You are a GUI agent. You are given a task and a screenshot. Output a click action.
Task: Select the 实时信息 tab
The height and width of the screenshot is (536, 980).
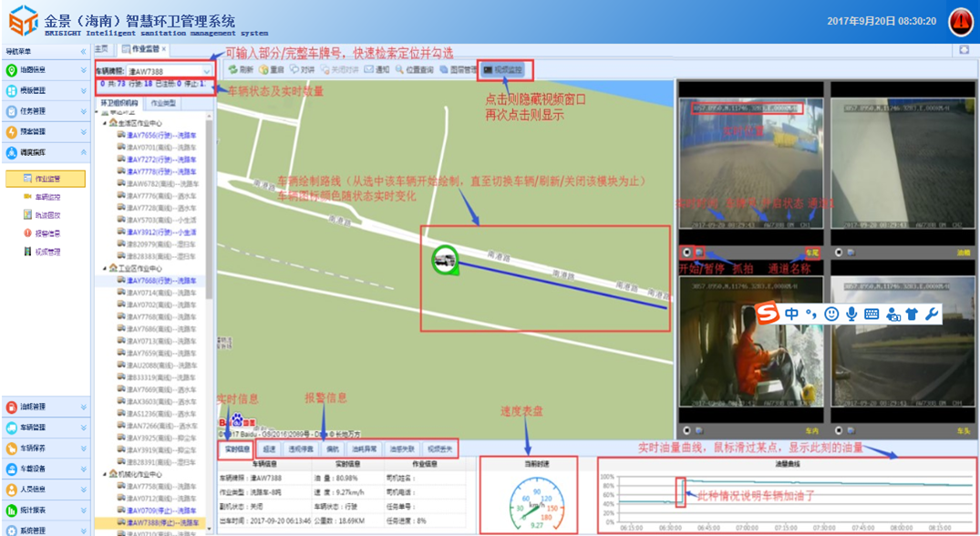click(237, 448)
